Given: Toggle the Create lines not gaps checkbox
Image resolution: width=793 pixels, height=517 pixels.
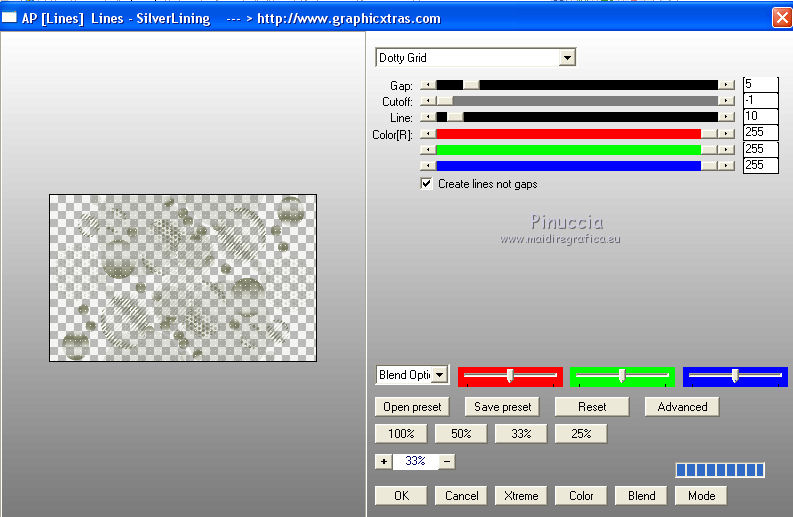Looking at the screenshot, I should coord(427,184).
